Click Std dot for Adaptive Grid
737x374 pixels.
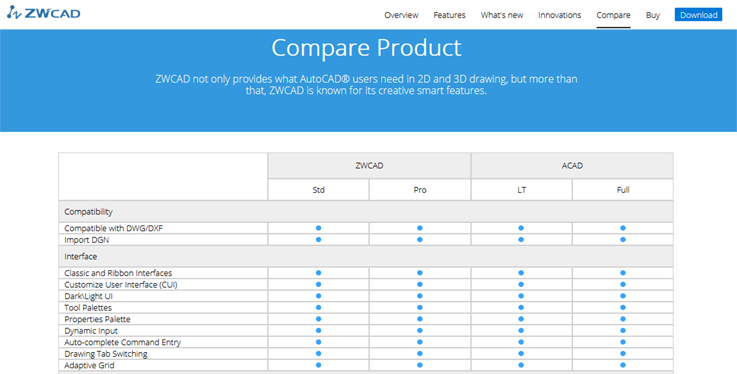(x=318, y=365)
